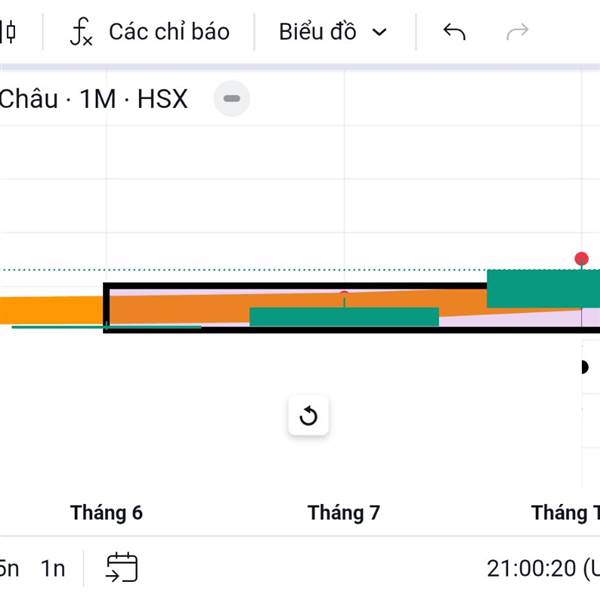Viewport: 600px width, 600px height.
Task: Expand the Biểu đồ dropdown
Action: click(x=333, y=32)
